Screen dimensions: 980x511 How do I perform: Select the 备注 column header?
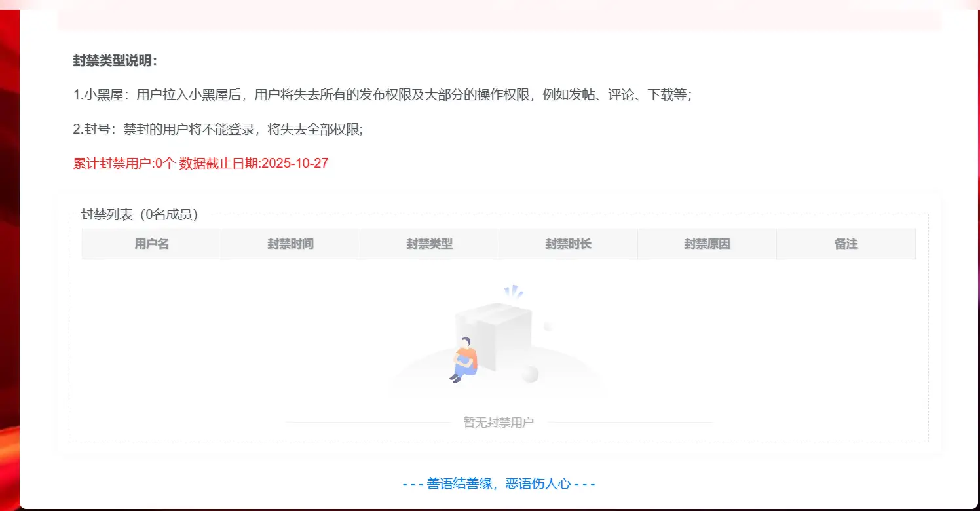pos(846,244)
